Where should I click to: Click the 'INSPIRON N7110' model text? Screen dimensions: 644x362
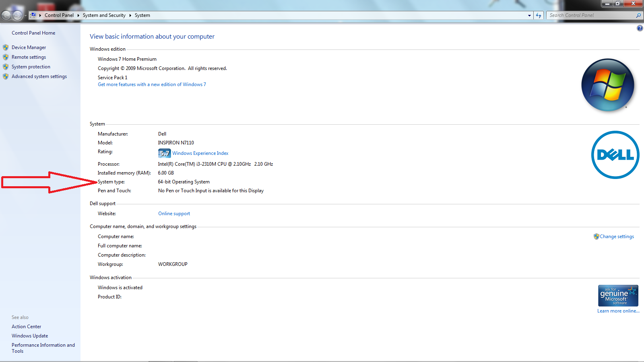176,143
